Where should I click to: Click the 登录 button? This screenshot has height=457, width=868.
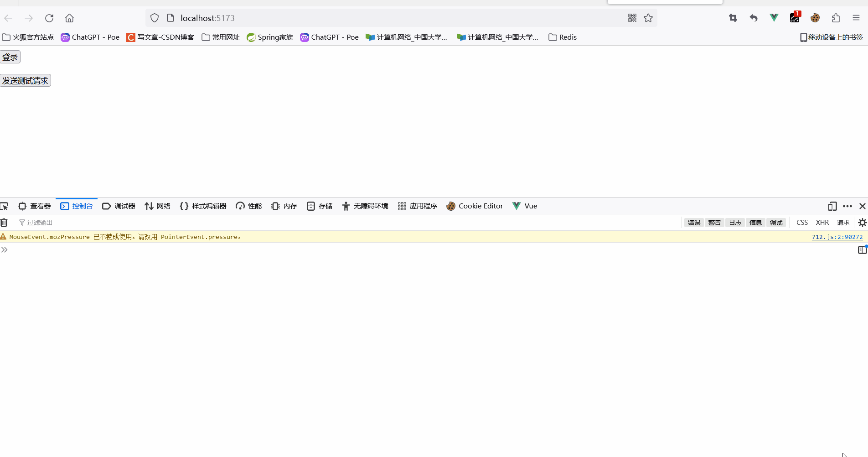[10, 57]
